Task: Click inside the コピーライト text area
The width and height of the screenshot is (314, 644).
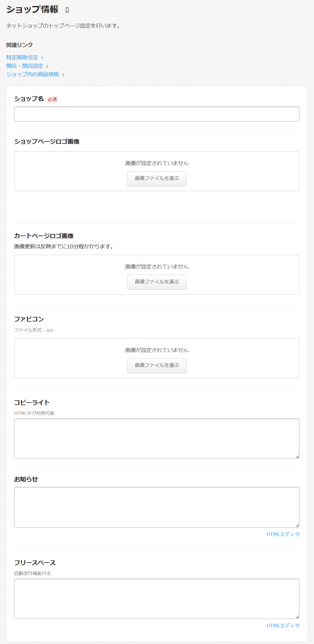Action: pyautogui.click(x=157, y=438)
